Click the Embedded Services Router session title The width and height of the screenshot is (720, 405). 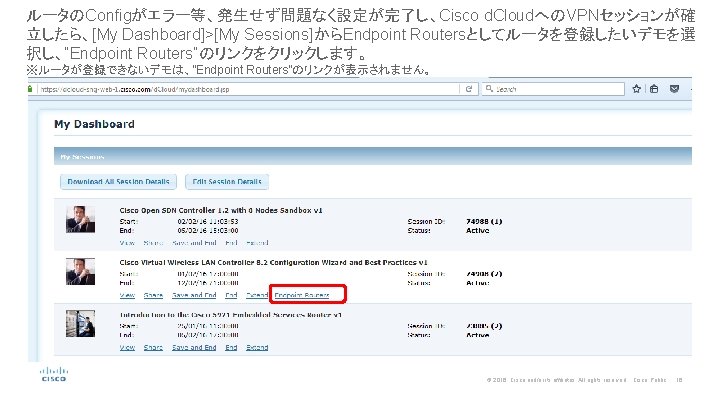[x=231, y=315]
